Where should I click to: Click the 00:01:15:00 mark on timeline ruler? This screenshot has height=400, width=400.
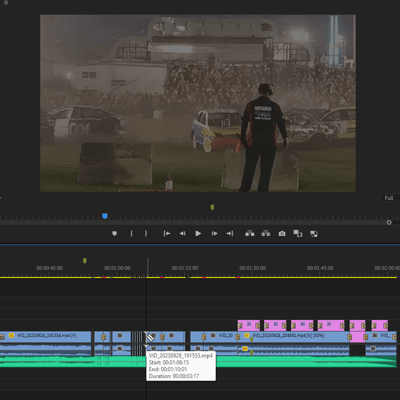tap(185, 268)
